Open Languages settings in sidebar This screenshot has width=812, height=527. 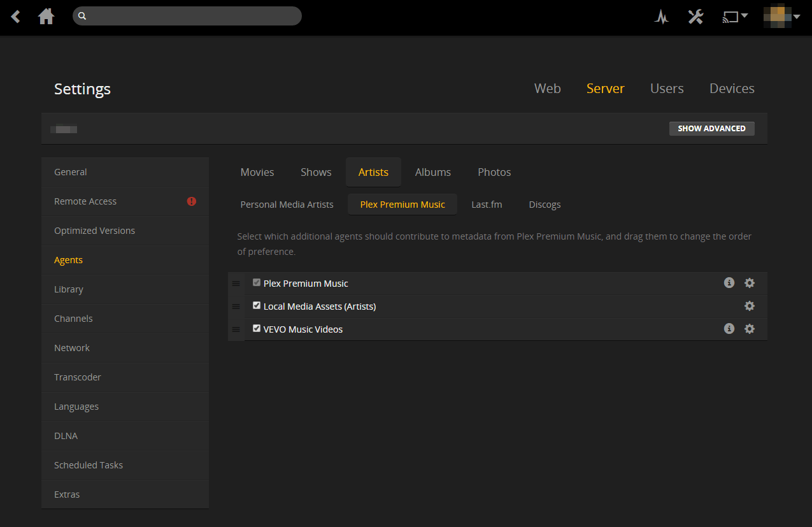[x=125, y=407]
